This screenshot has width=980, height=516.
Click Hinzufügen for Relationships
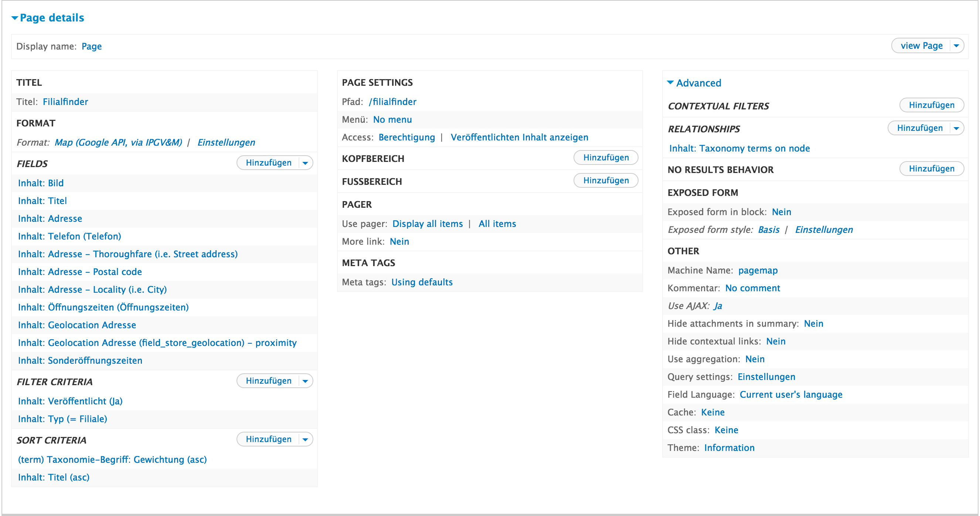919,128
